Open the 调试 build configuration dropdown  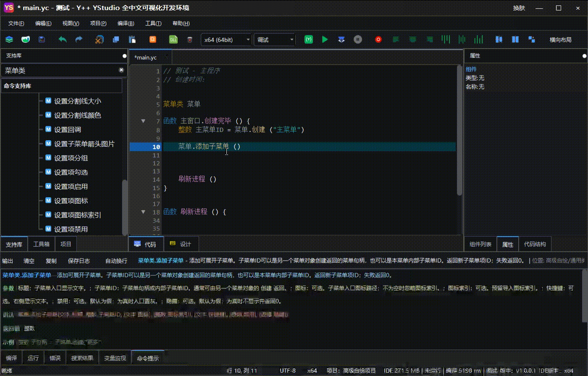tap(275, 40)
